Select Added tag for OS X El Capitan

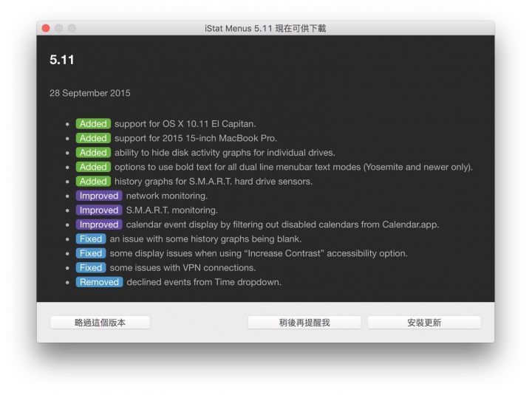click(x=93, y=124)
